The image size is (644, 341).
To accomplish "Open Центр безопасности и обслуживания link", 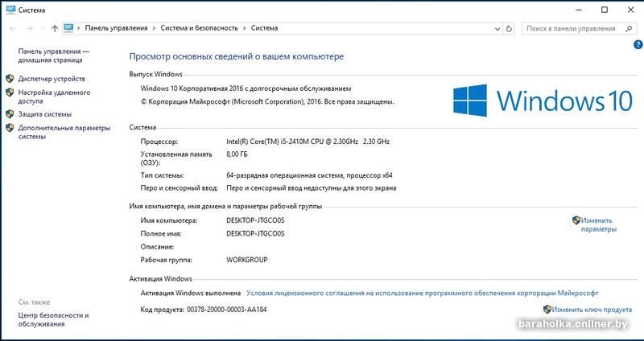I will click(53, 319).
